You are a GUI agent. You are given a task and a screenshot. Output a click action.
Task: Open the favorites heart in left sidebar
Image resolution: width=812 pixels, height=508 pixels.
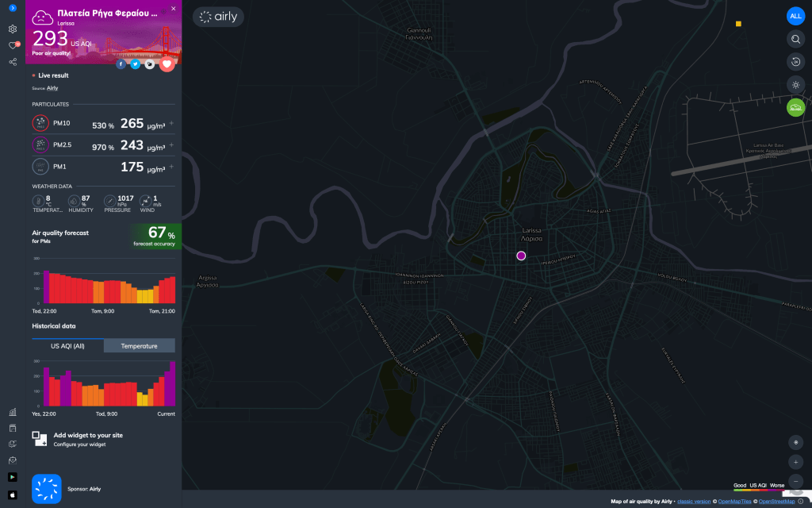(13, 45)
